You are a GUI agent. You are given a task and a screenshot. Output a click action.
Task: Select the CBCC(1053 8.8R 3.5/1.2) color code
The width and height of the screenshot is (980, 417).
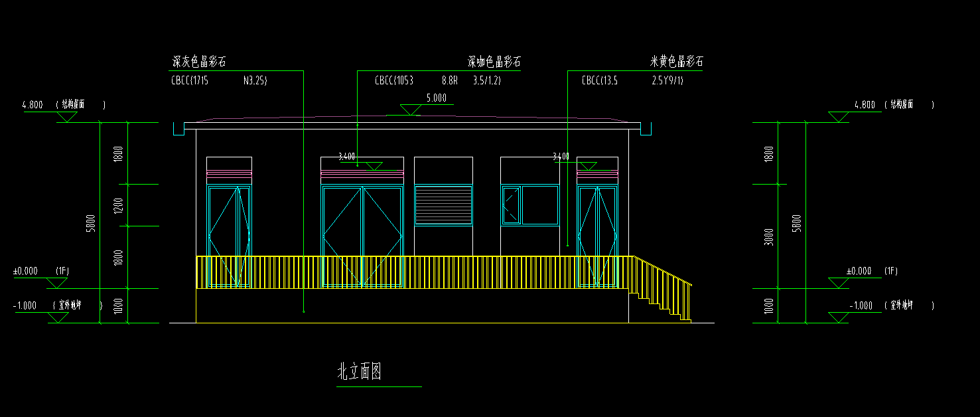tap(437, 81)
